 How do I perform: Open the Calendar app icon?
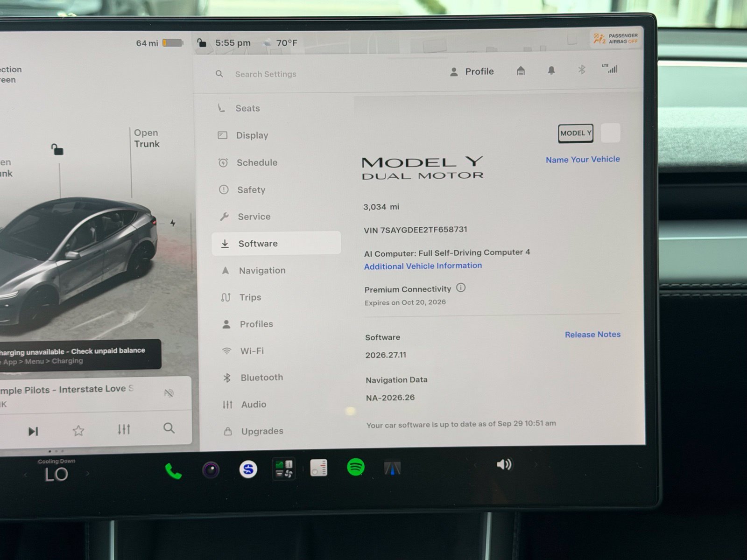click(319, 468)
